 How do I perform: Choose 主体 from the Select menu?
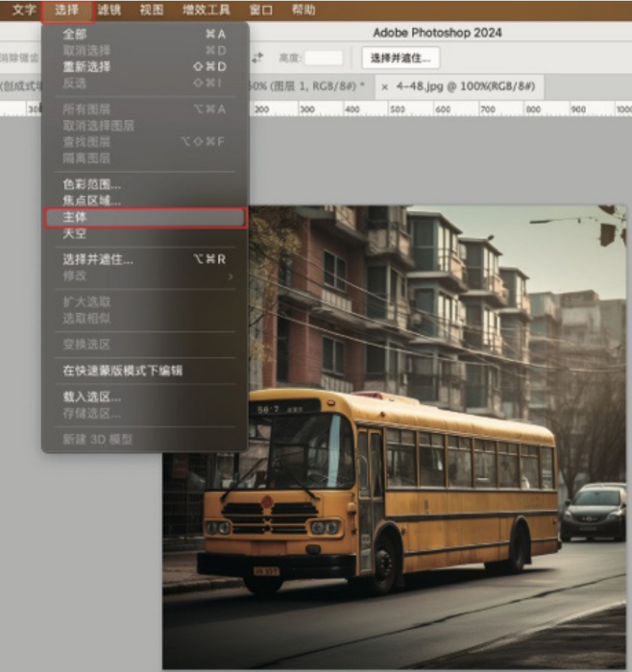[x=145, y=217]
